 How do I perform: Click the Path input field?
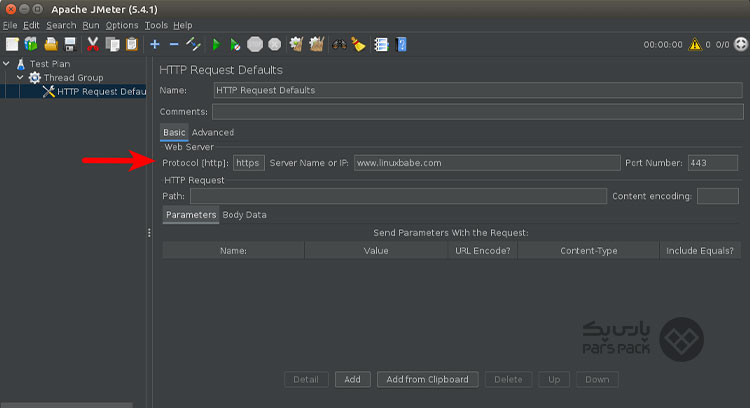pyautogui.click(x=398, y=196)
